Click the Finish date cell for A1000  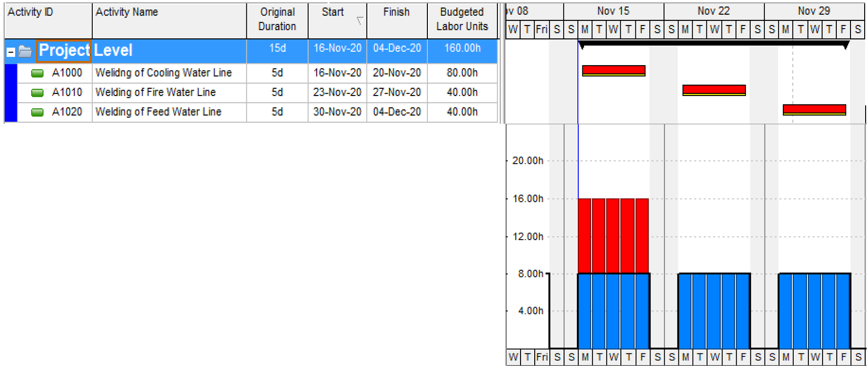coord(397,73)
